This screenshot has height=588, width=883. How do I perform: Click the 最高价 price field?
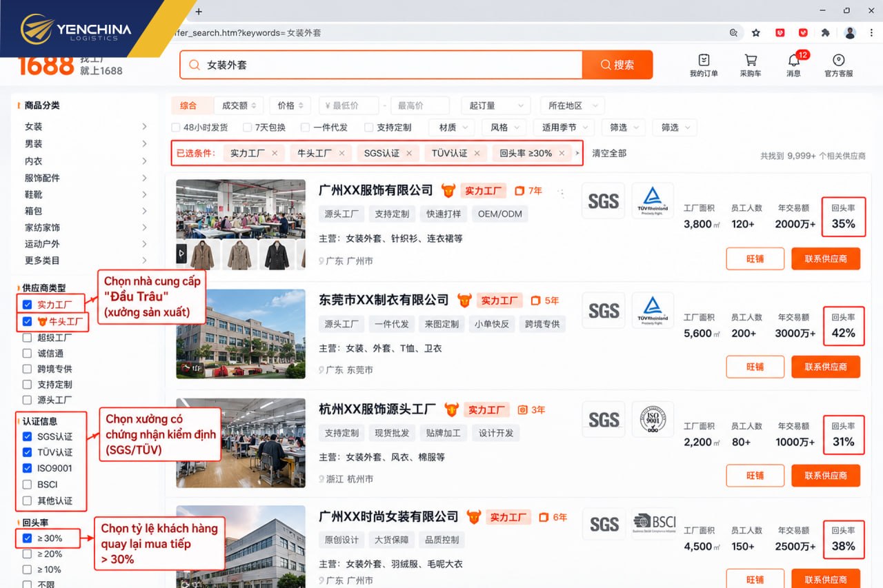420,105
